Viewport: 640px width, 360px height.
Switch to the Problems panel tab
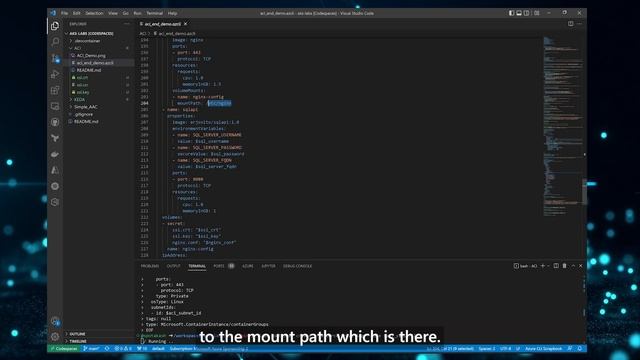(150, 266)
